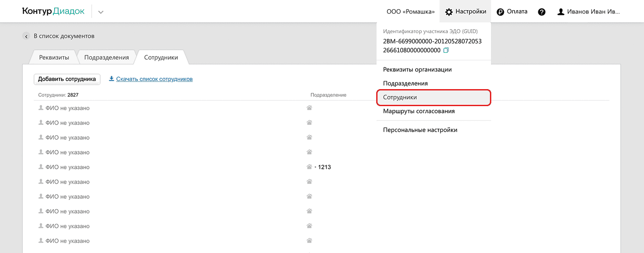The image size is (644, 253).
Task: Select Реквизиты организации in settings menu
Action: click(417, 69)
